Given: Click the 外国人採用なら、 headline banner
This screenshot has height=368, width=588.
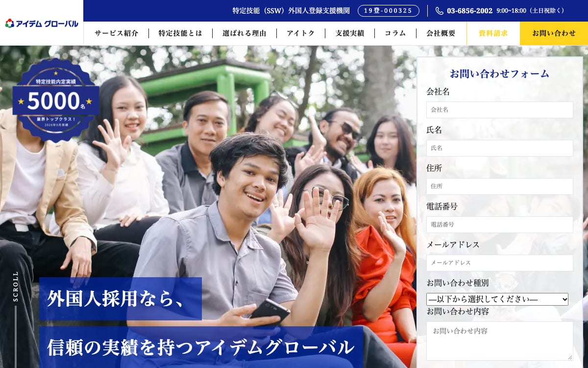Looking at the screenshot, I should tap(121, 299).
